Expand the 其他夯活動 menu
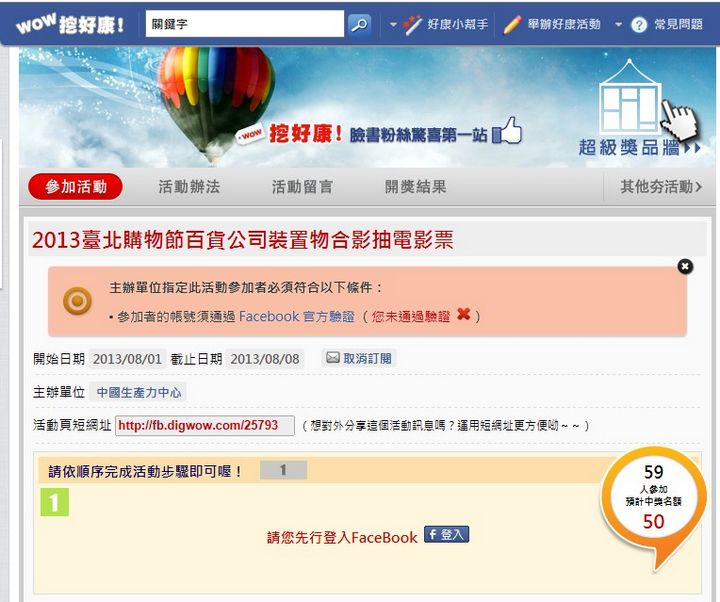This screenshot has height=602, width=720. (x=661, y=187)
